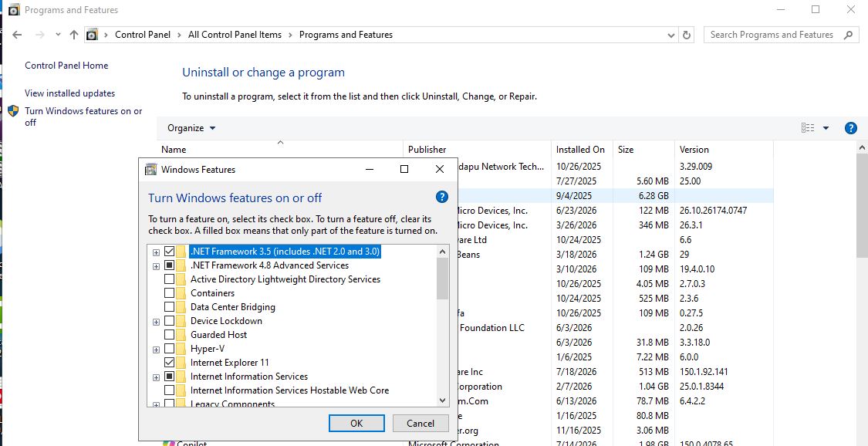Image resolution: width=868 pixels, height=446 pixels.
Task: Toggle Internet Information Services checkbox
Action: click(170, 377)
